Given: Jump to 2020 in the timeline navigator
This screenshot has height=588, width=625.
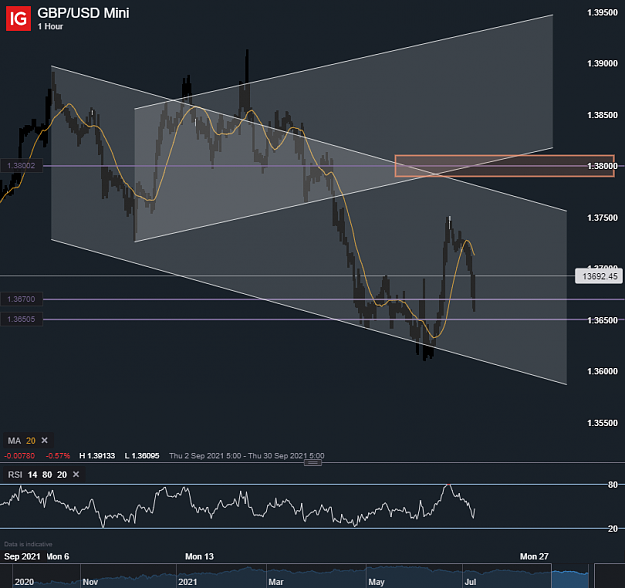Looking at the screenshot, I should (x=24, y=582).
